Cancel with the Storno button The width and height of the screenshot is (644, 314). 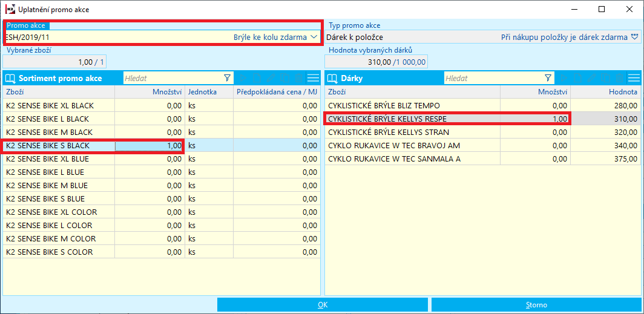[536, 305]
